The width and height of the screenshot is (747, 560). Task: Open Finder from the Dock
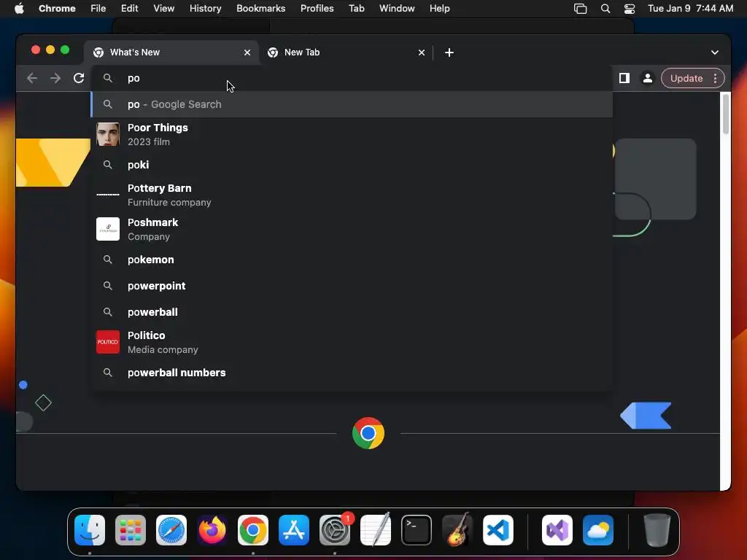click(x=90, y=530)
